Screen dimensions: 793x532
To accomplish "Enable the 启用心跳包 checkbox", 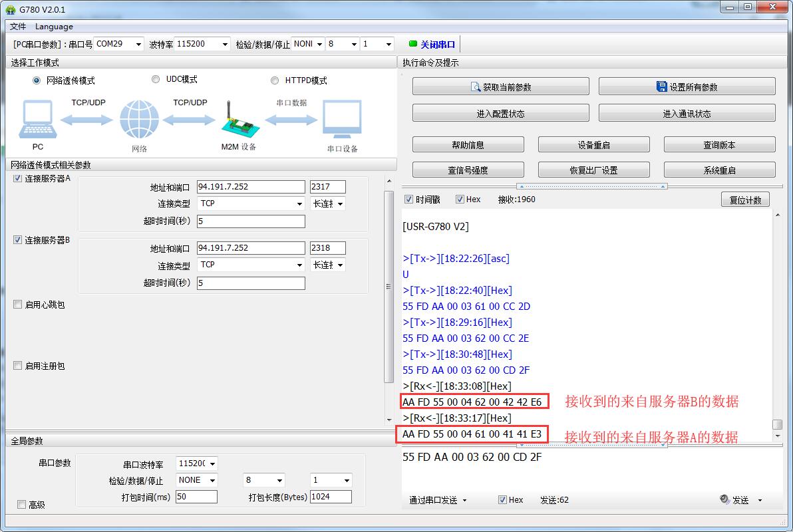I will (18, 305).
